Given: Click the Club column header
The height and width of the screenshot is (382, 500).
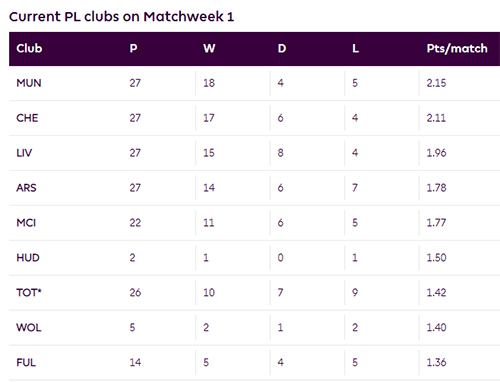Looking at the screenshot, I should point(29,49).
